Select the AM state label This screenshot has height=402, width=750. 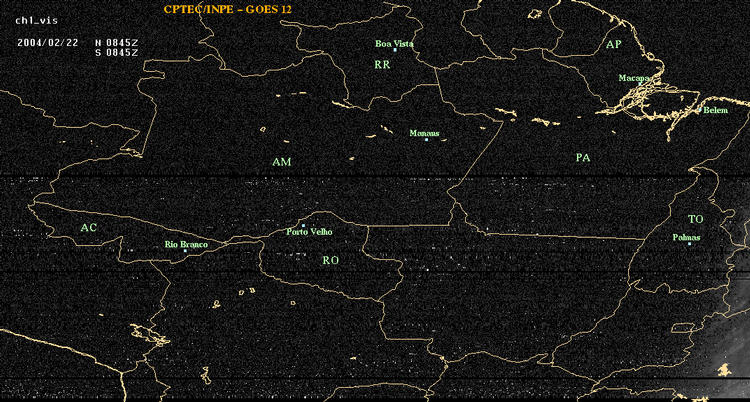point(282,162)
